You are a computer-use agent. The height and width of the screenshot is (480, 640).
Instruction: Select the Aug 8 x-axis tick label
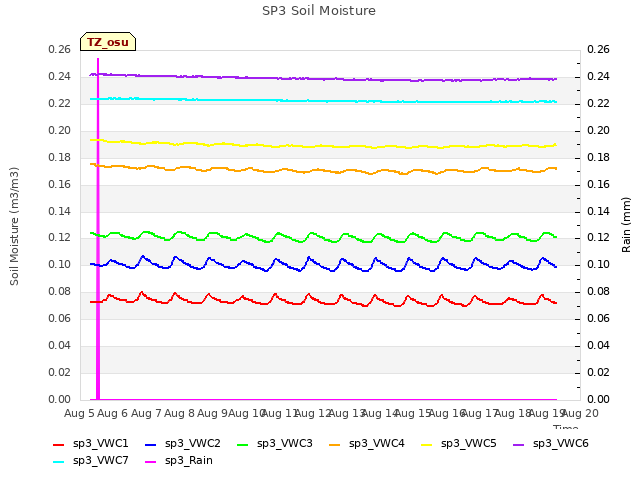click(x=179, y=413)
